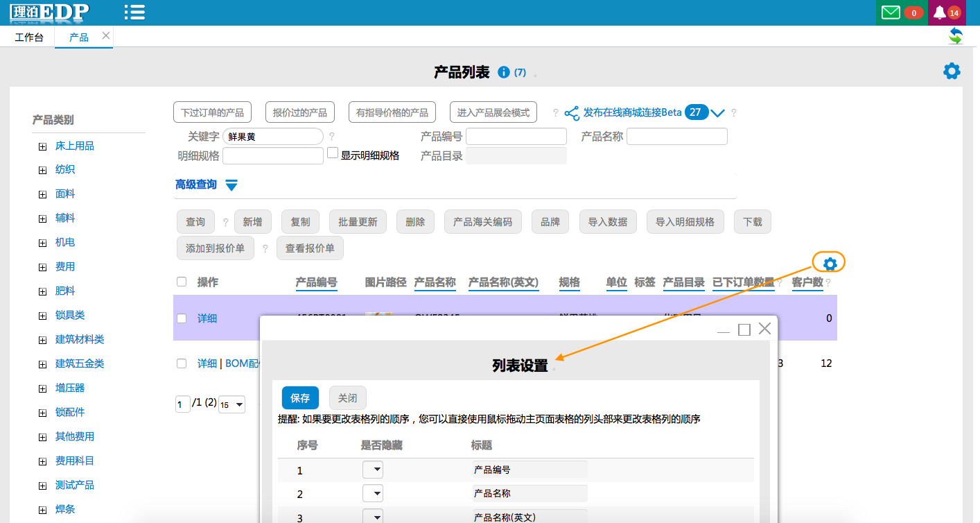Click the share icon for 发布在线商城连接Beta
The width and height of the screenshot is (980, 523).
572,113
